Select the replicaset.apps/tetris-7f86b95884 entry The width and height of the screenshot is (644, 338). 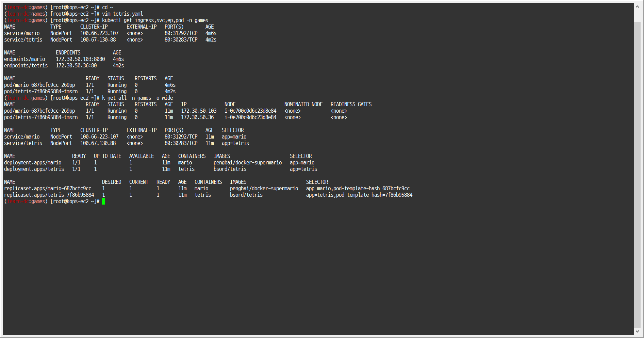[49, 195]
